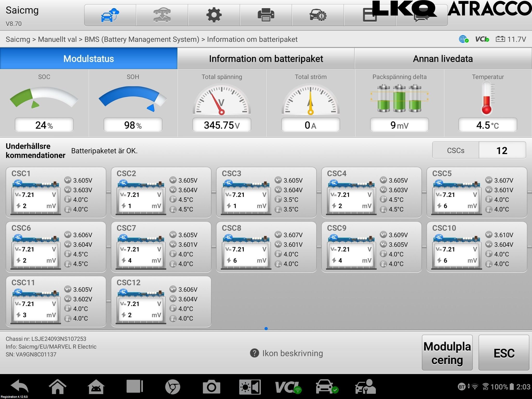532x399 pixels.
Task: Open the camera screenshot icon
Action: [x=211, y=387]
